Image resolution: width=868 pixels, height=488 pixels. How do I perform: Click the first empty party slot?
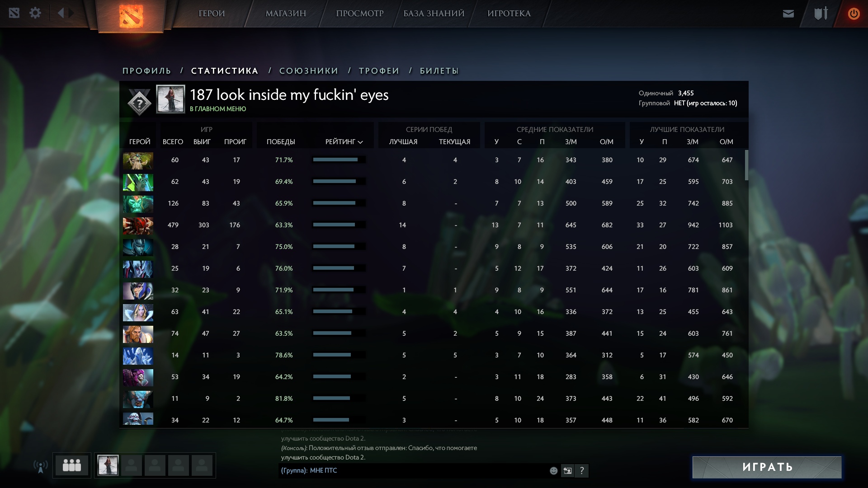[x=132, y=465]
